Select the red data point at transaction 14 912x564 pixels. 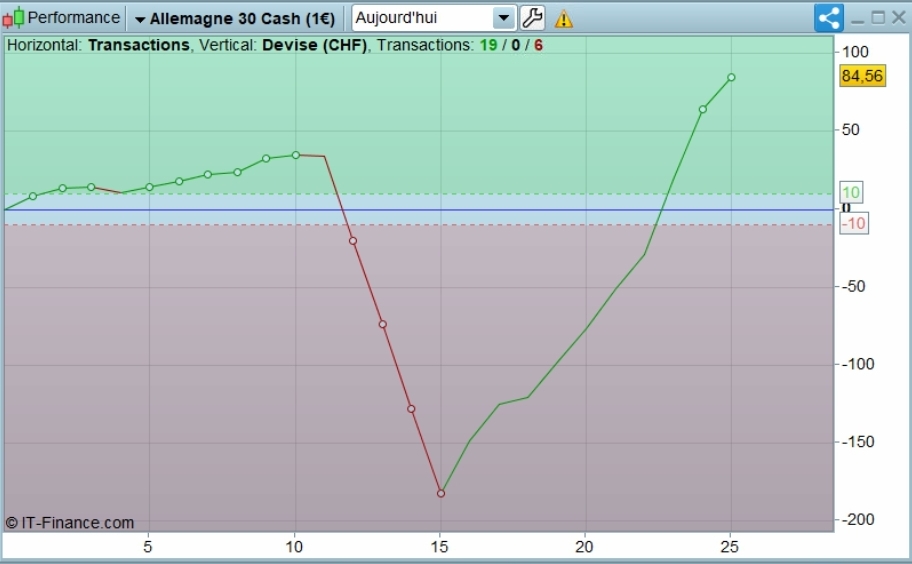coord(411,409)
